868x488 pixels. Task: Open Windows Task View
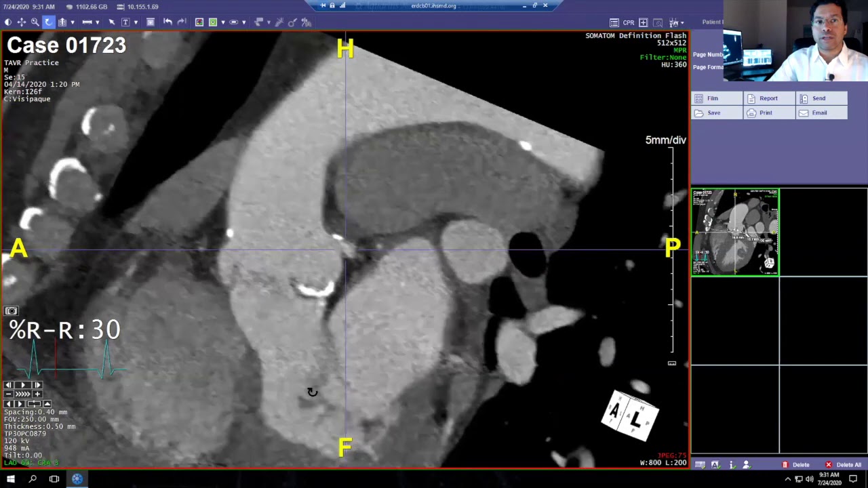click(54, 479)
